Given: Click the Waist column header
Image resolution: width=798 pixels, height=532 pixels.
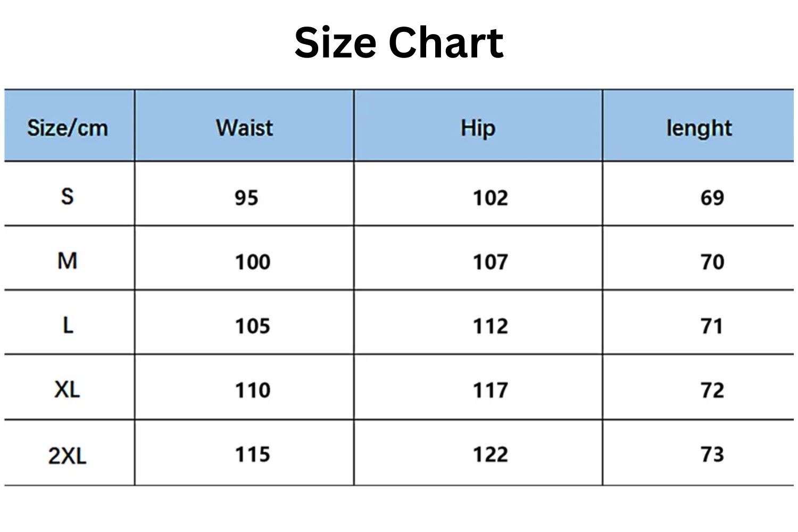Looking at the screenshot, I should [x=244, y=128].
